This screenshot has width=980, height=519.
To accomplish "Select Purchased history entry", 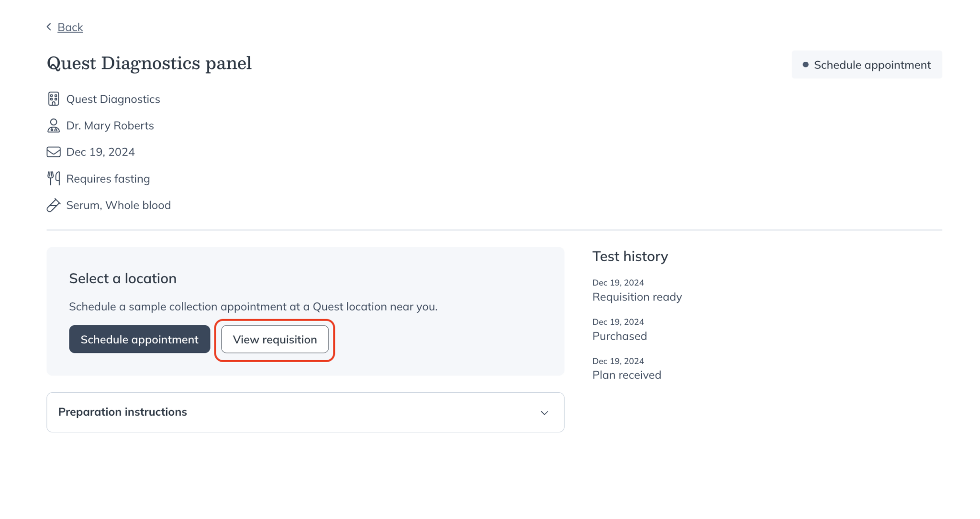I will click(619, 336).
